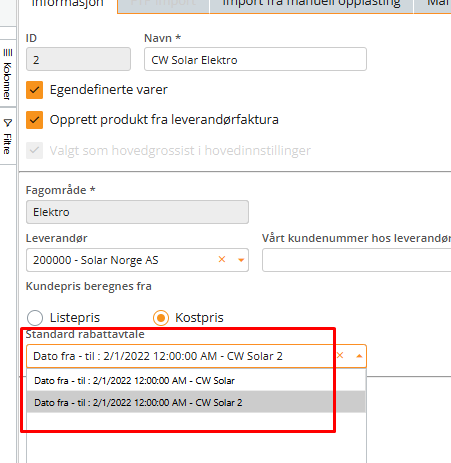Open the Informasjon tab
The width and height of the screenshot is (451, 463).
pos(68,4)
